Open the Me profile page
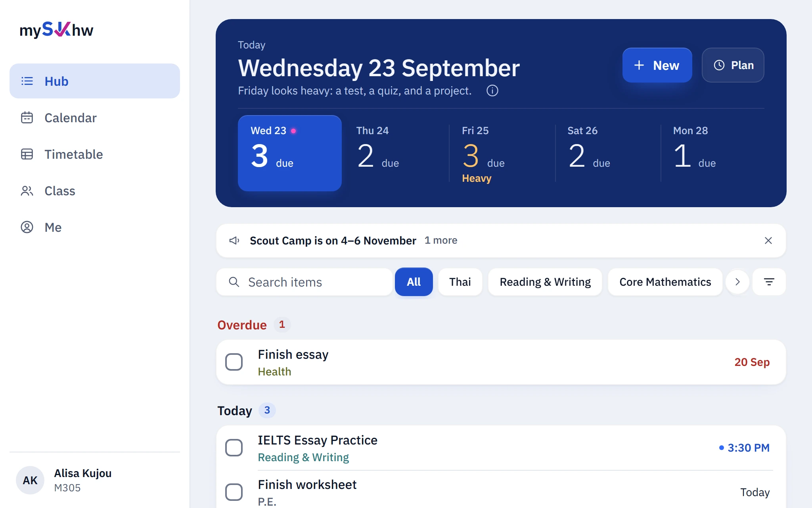812x508 pixels. pyautogui.click(x=94, y=227)
